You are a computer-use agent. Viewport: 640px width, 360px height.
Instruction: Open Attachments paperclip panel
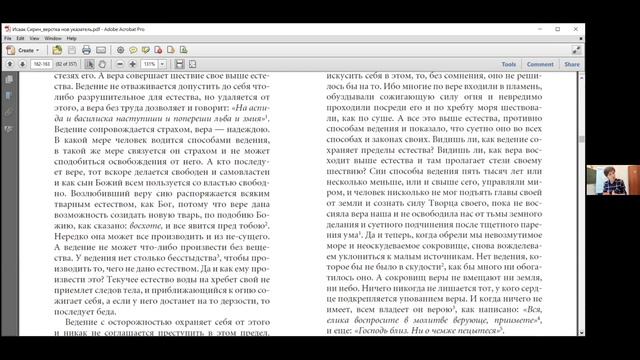(9, 113)
